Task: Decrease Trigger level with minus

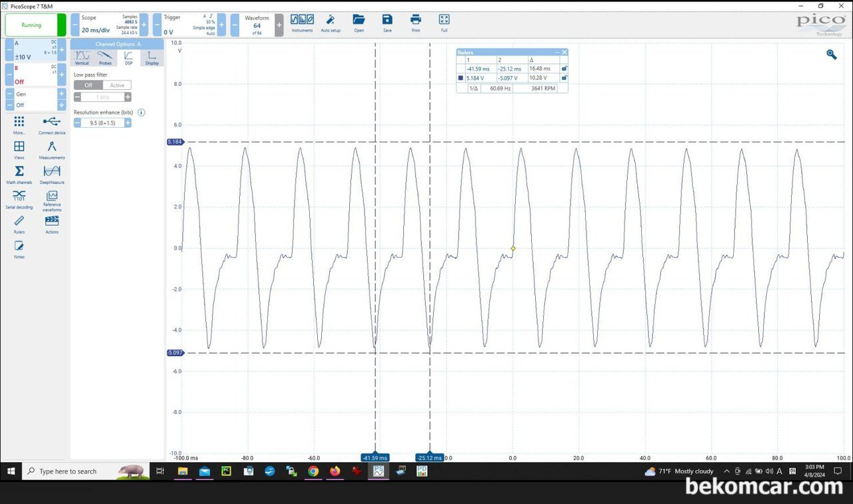Action: click(157, 25)
